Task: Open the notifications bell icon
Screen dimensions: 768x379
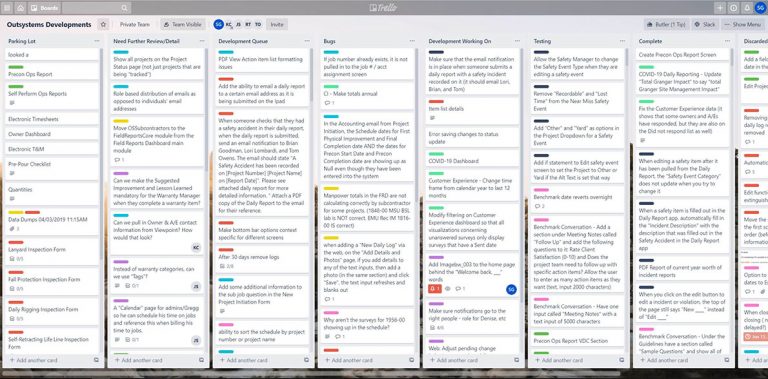Action: 747,8
